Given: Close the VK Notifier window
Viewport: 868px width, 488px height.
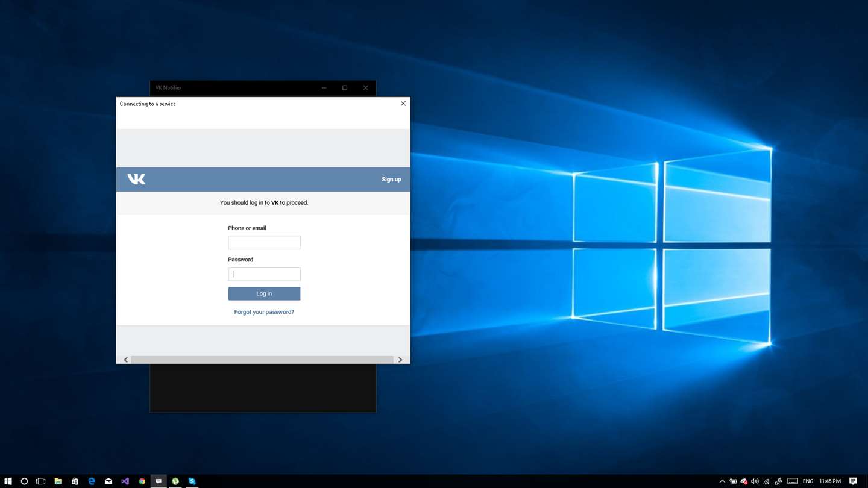Looking at the screenshot, I should 366,88.
